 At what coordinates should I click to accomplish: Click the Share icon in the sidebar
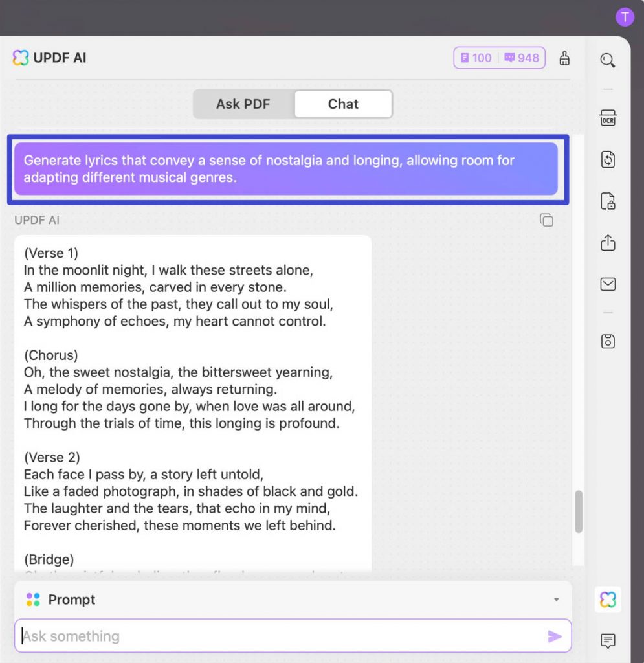[x=607, y=243]
